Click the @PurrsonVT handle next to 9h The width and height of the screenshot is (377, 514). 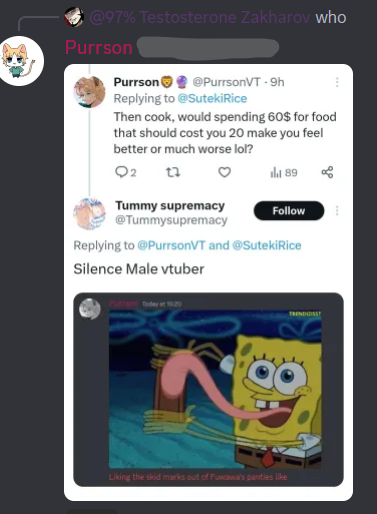tap(226, 82)
